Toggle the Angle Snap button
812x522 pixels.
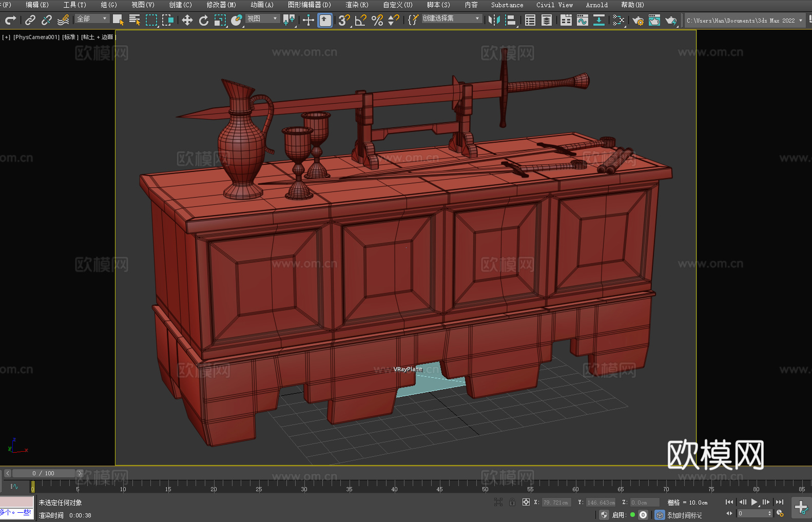[360, 20]
